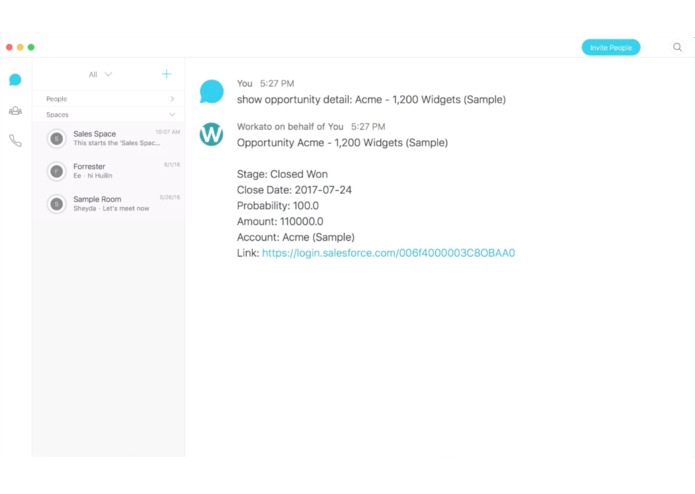This screenshot has height=494, width=695.
Task: Open the calls phone sidebar icon
Action: (x=15, y=140)
